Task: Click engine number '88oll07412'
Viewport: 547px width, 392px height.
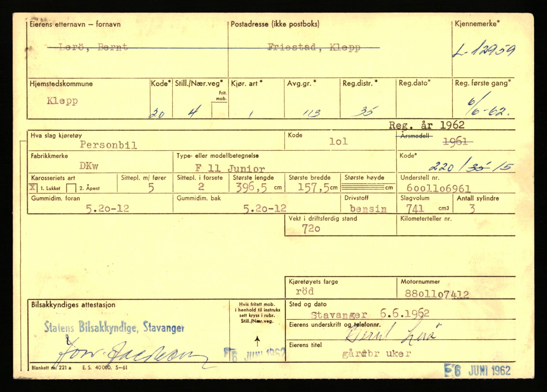Action: click(437, 294)
